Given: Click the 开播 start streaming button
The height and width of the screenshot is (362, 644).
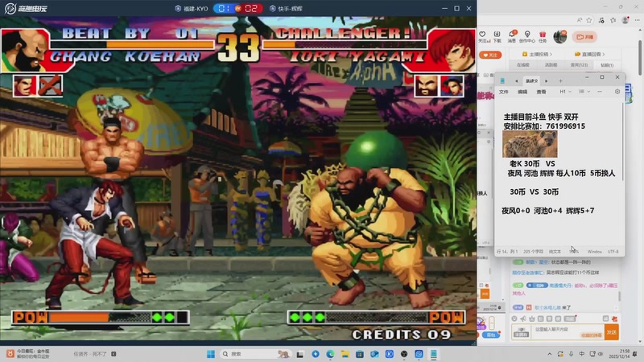Looking at the screenshot, I should click(x=584, y=37).
